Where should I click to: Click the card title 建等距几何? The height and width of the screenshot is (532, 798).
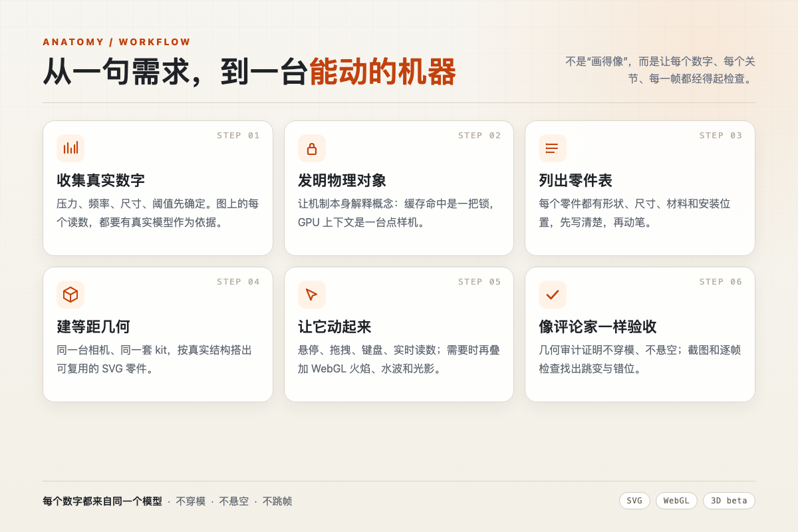(93, 327)
